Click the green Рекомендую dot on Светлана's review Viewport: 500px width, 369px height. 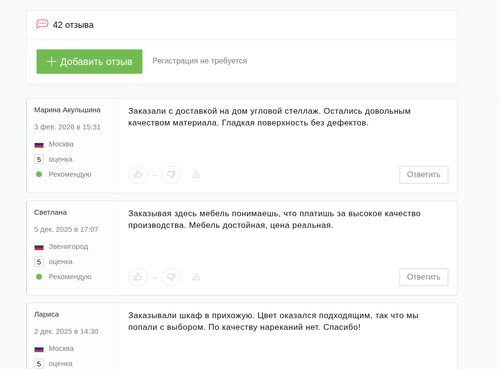39,277
